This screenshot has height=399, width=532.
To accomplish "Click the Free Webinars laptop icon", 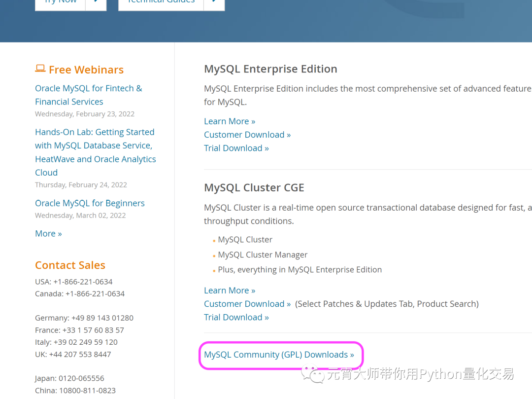I will [40, 69].
